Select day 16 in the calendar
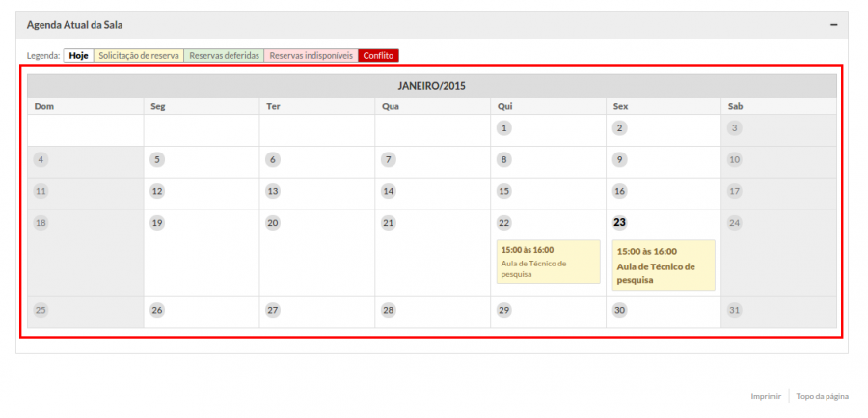 tap(619, 192)
